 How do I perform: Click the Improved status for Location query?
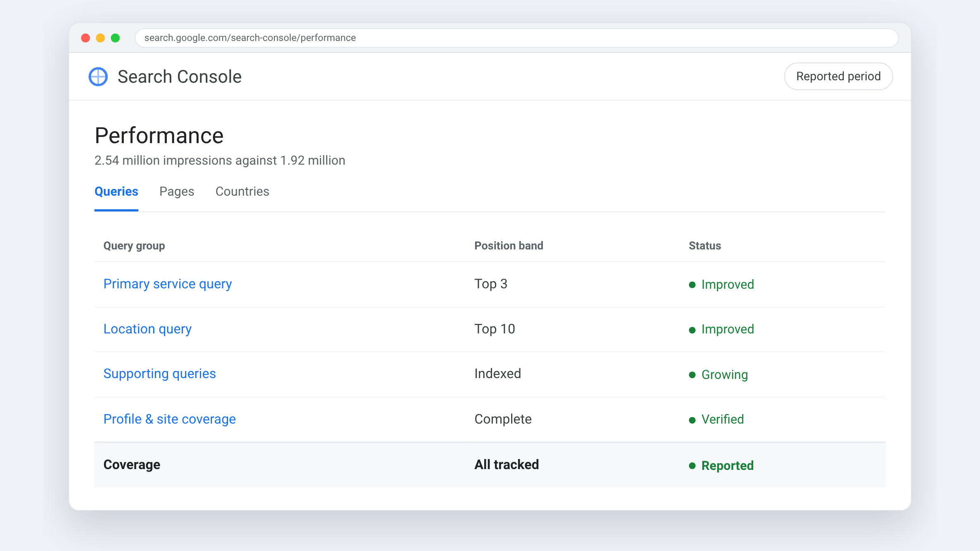pos(721,330)
